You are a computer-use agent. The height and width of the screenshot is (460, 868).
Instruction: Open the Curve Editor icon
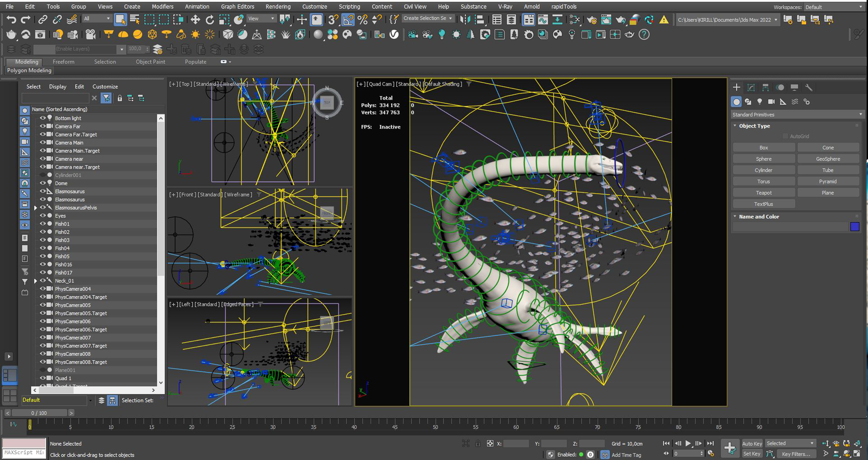tap(543, 20)
